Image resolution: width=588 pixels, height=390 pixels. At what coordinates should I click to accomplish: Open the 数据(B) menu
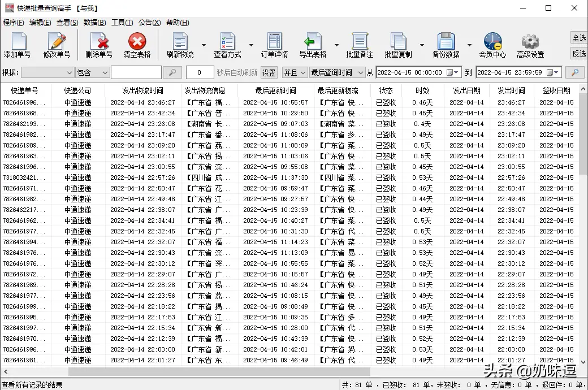point(94,23)
